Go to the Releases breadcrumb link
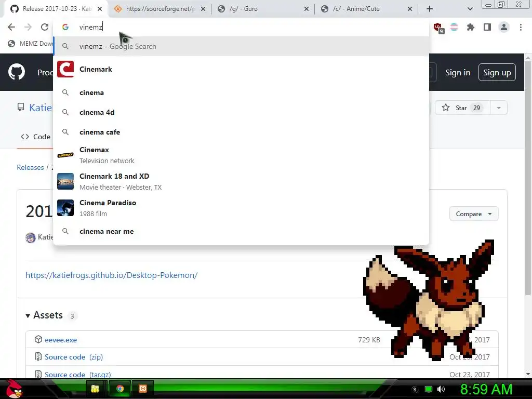 (x=30, y=167)
